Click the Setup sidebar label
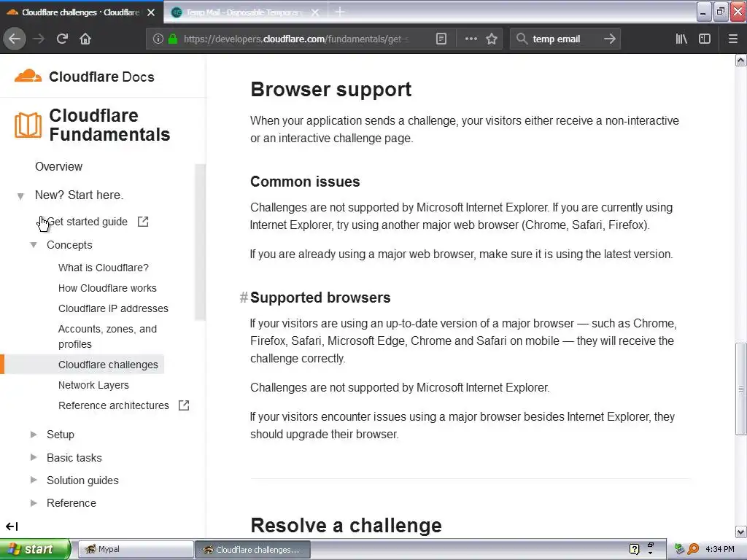Screen dimensions: 747x560 (61, 435)
